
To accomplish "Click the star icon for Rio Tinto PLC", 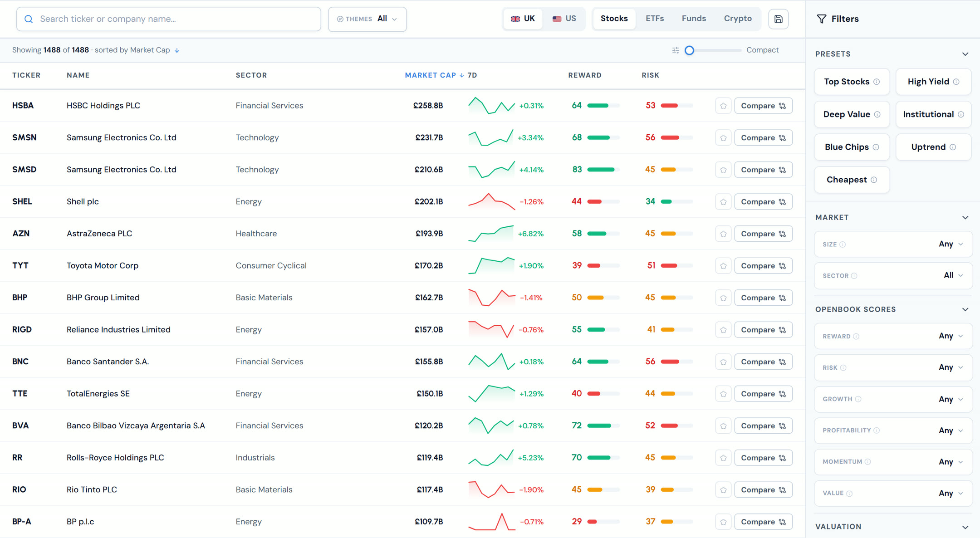I will 723,490.
